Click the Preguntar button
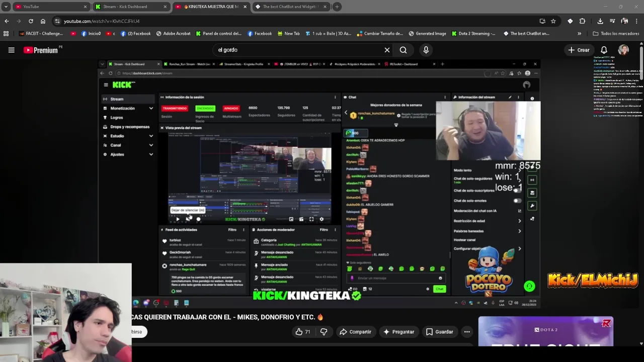The width and height of the screenshot is (644, 362). [398, 332]
